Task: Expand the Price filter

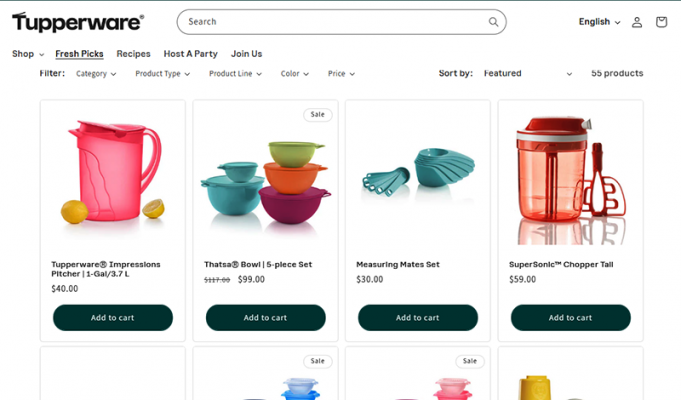Action: (x=341, y=74)
